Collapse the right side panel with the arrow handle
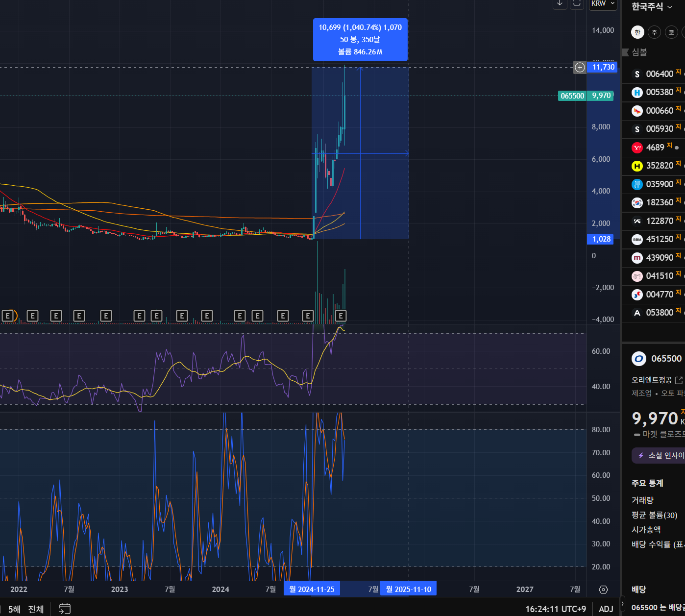The width and height of the screenshot is (685, 616). pyautogui.click(x=623, y=604)
